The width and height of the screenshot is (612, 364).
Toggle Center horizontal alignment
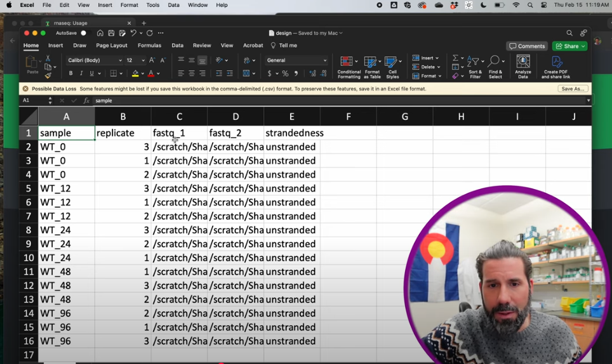192,74
